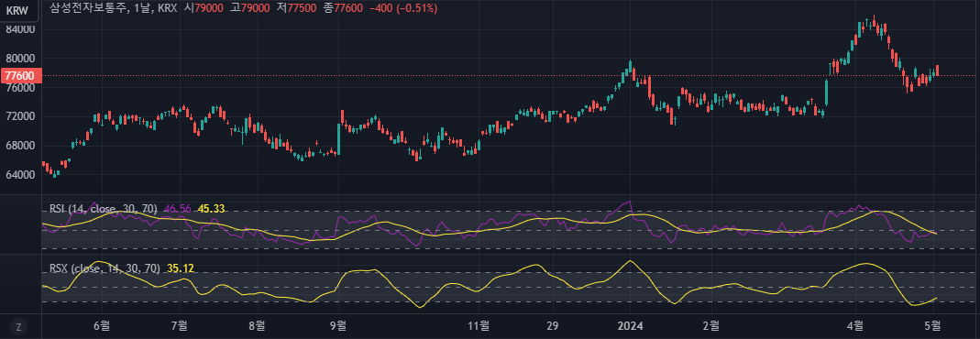Click the purple RSI value 46.56
The height and width of the screenshot is (339, 980).
pyautogui.click(x=178, y=209)
